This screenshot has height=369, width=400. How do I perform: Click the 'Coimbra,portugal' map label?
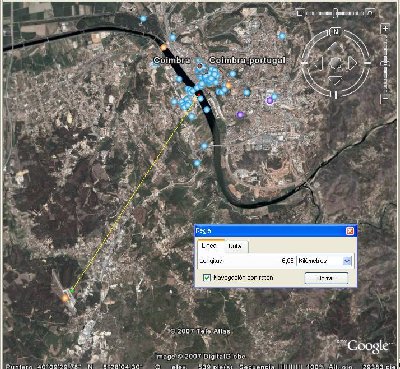[247, 60]
